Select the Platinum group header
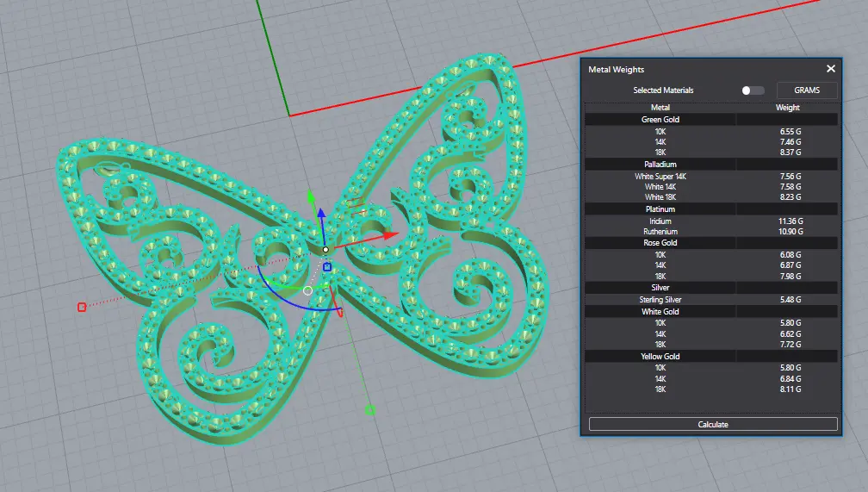Viewport: 868px width, 492px height. pyautogui.click(x=660, y=209)
